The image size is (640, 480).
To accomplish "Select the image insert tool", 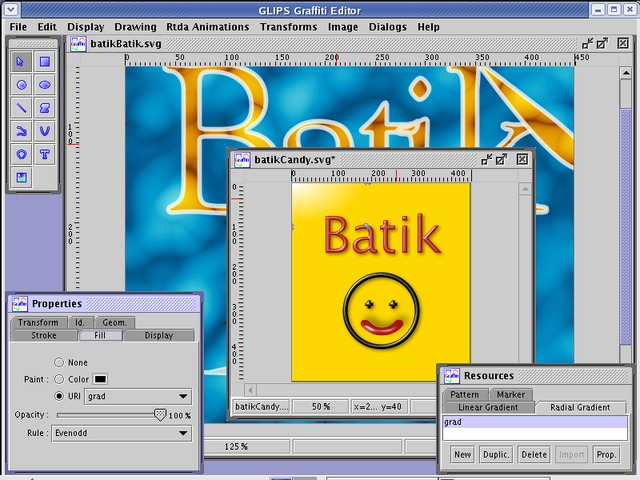I will coord(21,178).
